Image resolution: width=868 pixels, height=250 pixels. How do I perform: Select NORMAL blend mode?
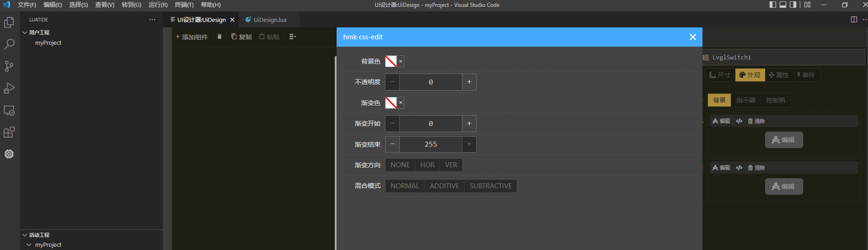[x=405, y=186]
